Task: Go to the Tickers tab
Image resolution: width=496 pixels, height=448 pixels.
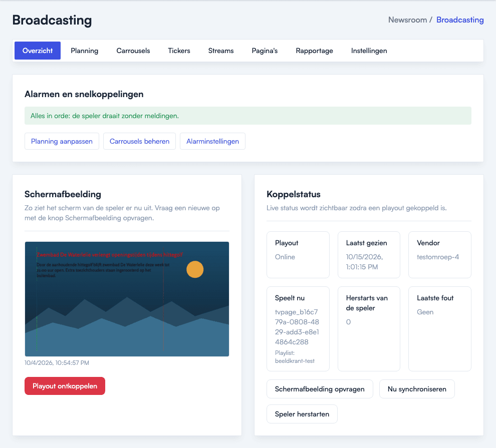Action: [x=179, y=51]
